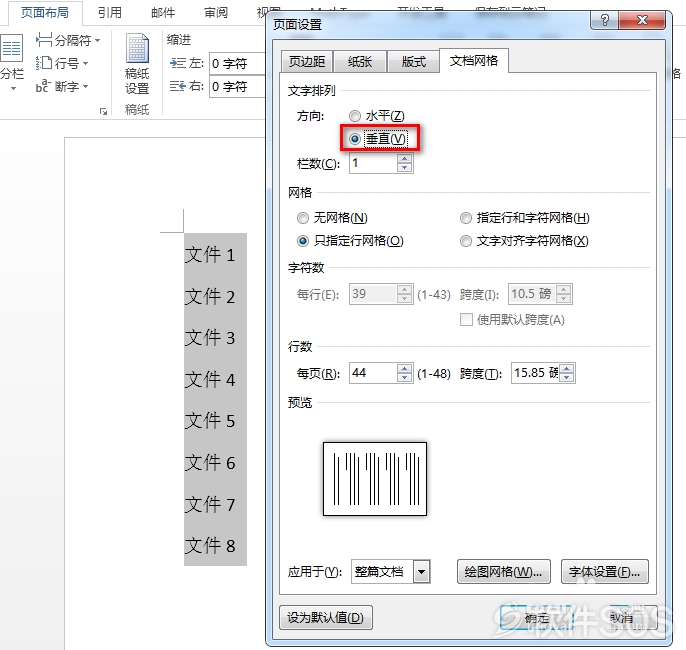Open the 分隔符 breaks menu
The image size is (686, 650).
[x=68, y=40]
